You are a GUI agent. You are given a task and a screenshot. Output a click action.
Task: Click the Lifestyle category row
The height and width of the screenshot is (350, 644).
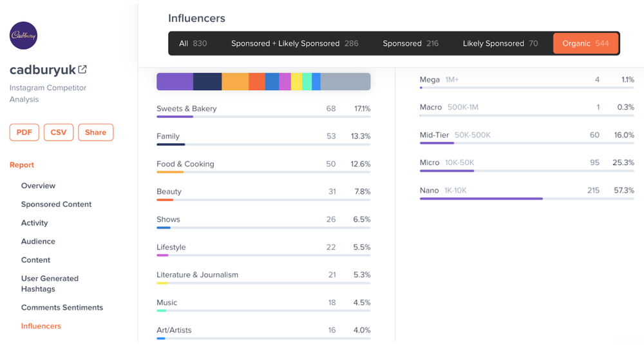point(263,248)
